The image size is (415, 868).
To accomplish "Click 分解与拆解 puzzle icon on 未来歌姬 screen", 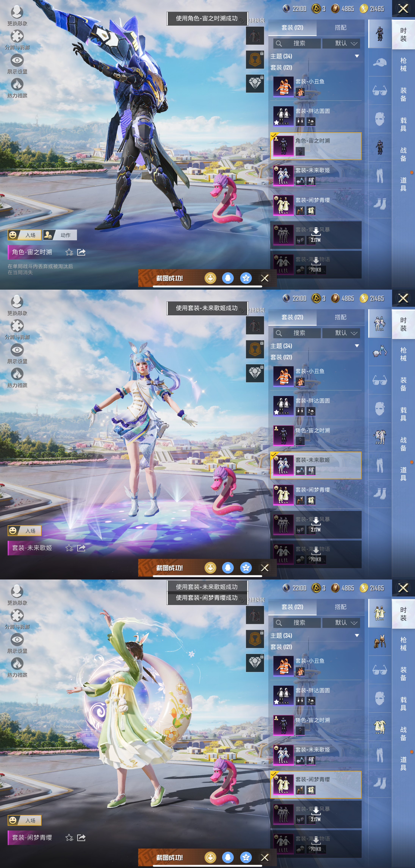I will (17, 326).
